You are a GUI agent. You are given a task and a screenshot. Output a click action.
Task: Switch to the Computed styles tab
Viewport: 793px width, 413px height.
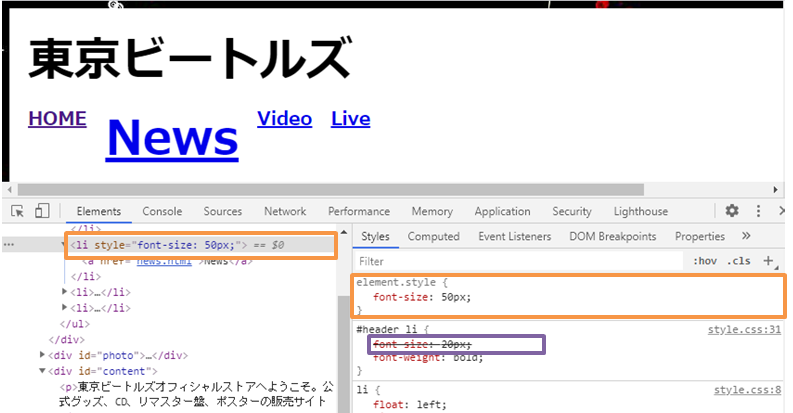pos(433,237)
